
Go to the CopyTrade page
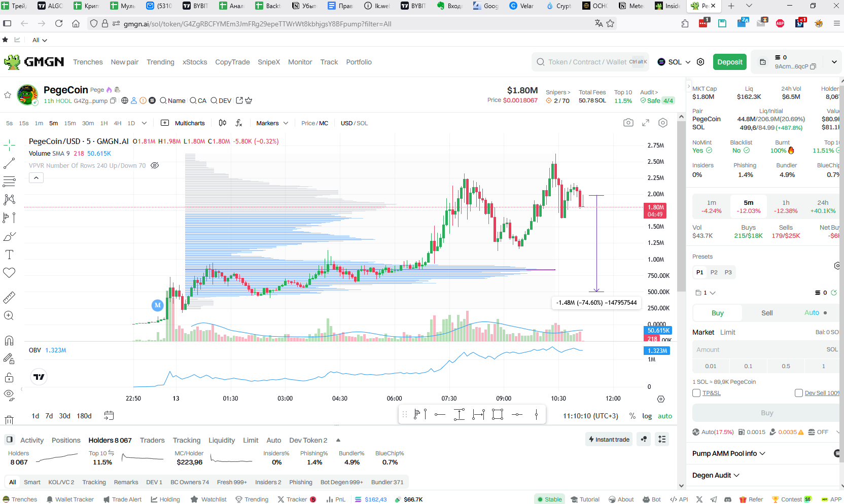(232, 62)
